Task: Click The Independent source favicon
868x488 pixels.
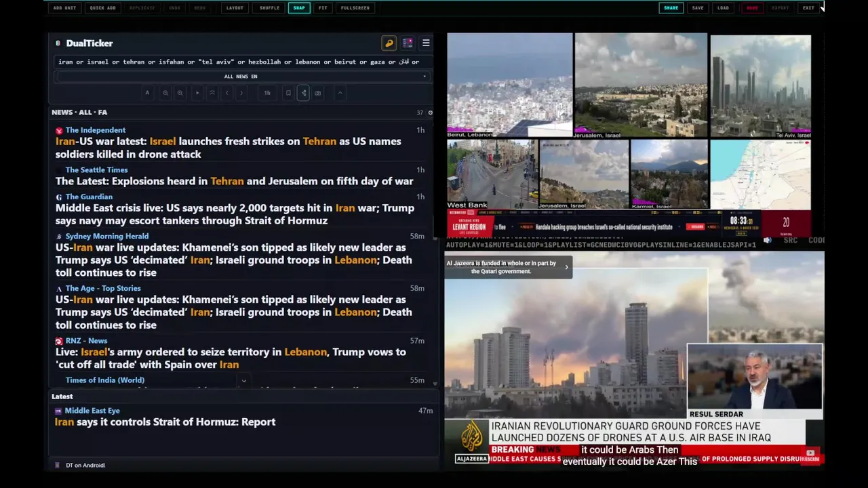Action: tap(59, 130)
